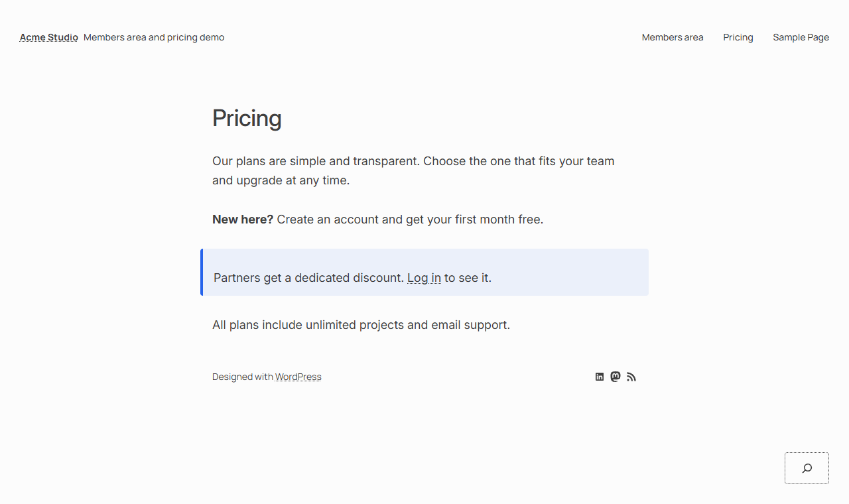
Task: Click the site tagline about members area
Action: (154, 37)
